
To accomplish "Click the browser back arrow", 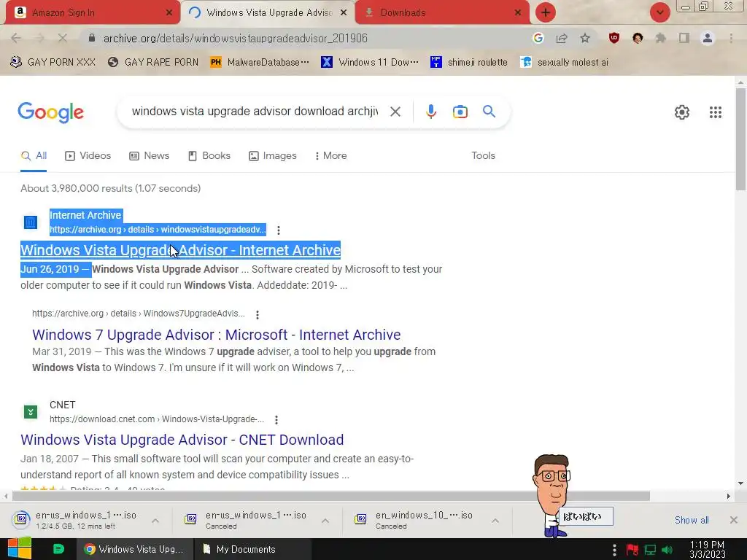I will tap(16, 38).
